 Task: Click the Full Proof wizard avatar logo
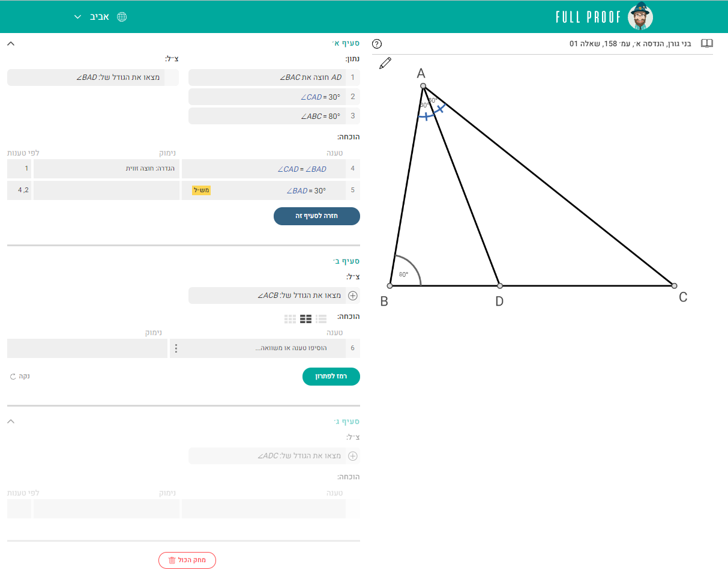pyautogui.click(x=640, y=17)
